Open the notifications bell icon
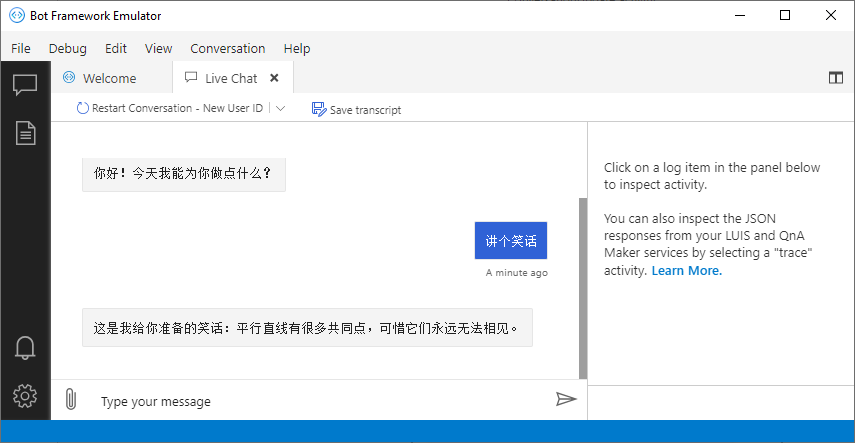 (x=25, y=347)
